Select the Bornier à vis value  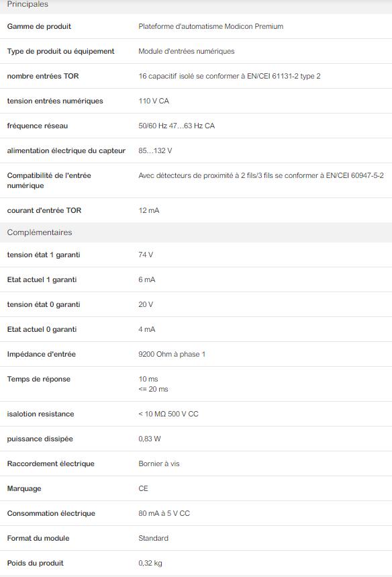coord(159,463)
